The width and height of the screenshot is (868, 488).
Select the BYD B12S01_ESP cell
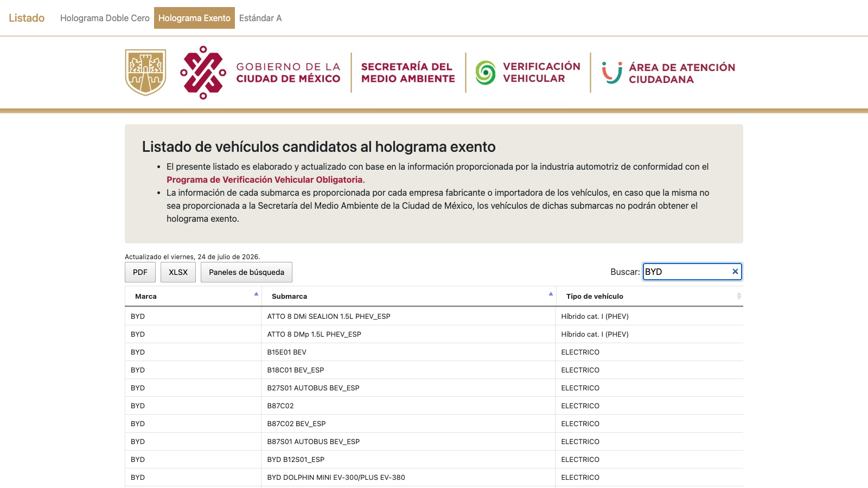coord(409,459)
